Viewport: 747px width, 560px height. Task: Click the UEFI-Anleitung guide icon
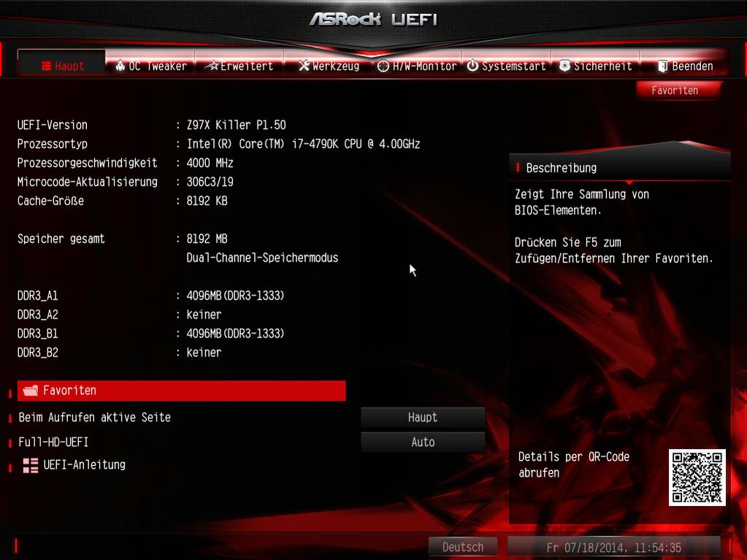tap(31, 465)
